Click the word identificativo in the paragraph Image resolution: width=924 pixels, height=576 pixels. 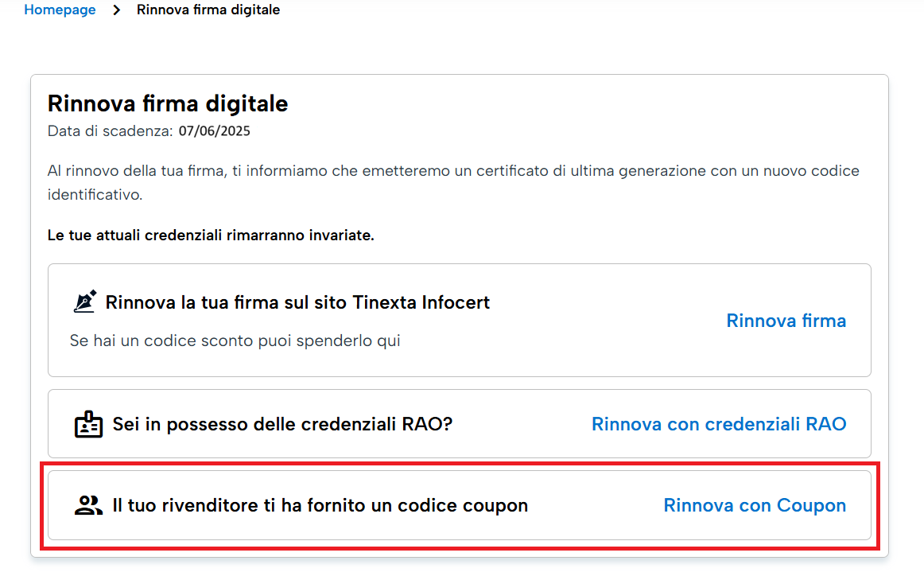point(95,195)
